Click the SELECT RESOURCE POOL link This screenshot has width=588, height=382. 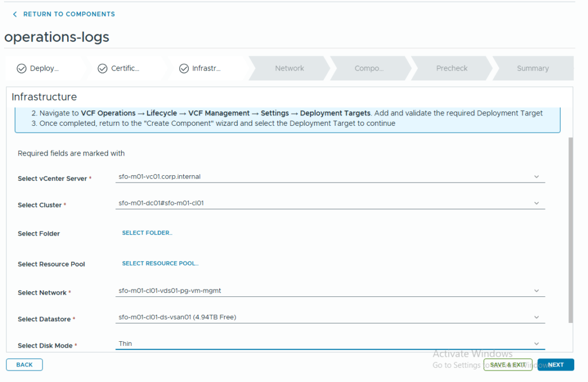pos(160,264)
